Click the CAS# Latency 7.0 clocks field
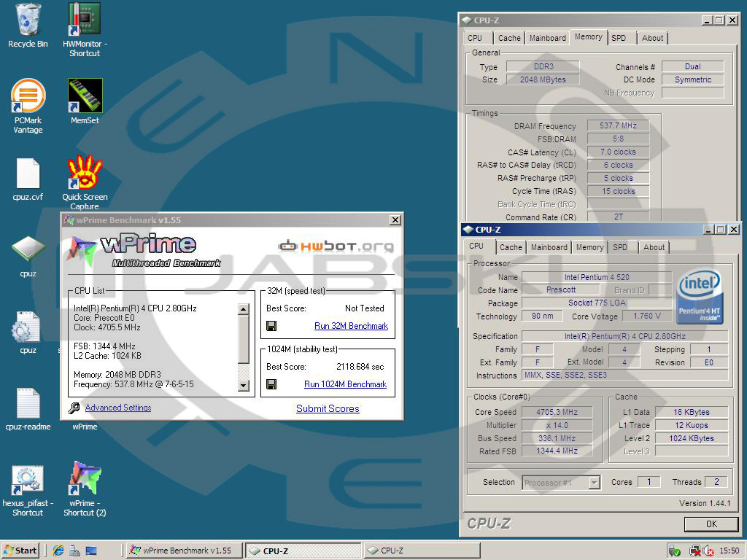 point(618,152)
